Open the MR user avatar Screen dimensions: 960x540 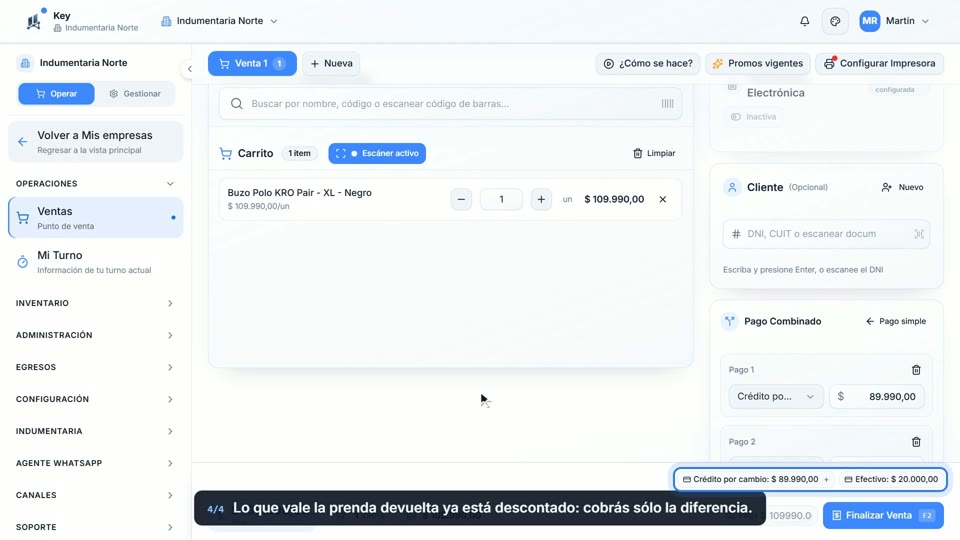(x=869, y=21)
